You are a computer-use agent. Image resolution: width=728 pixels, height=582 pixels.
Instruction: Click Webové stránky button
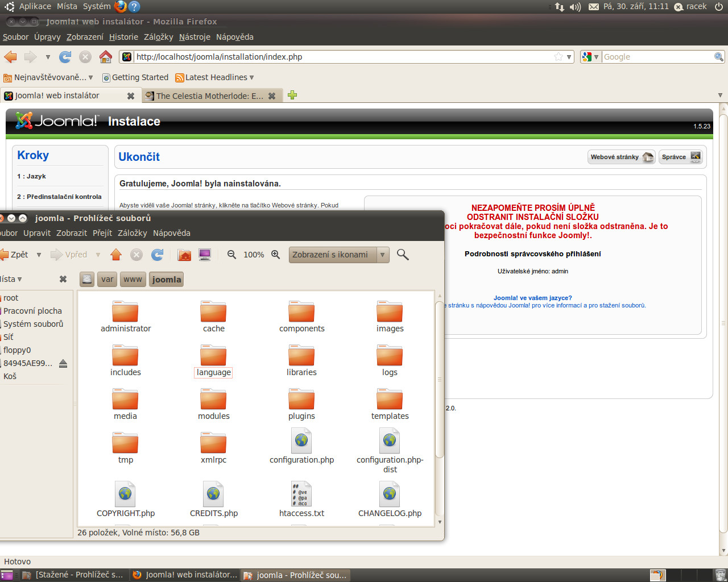click(622, 157)
